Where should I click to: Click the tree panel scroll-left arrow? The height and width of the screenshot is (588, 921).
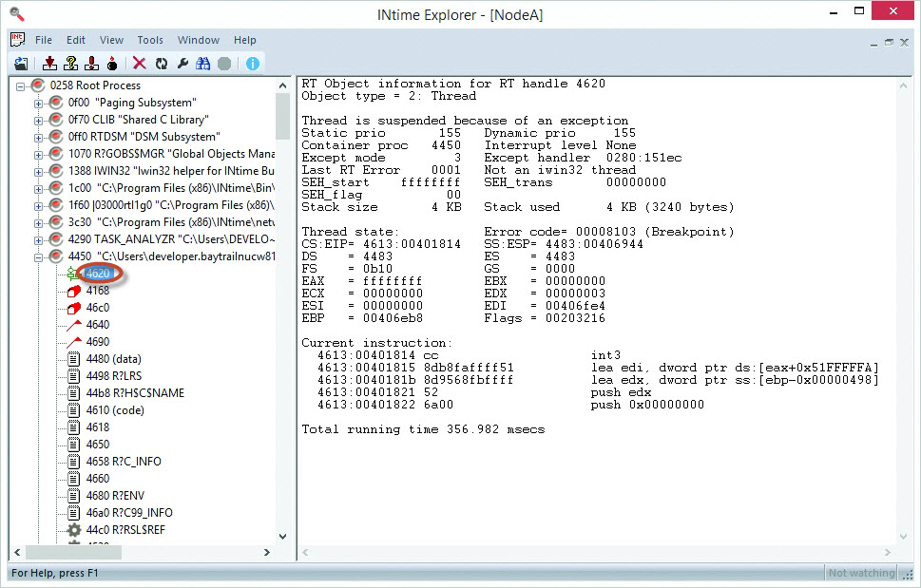pyautogui.click(x=17, y=552)
